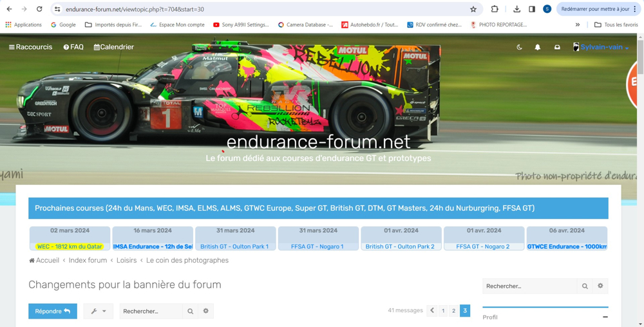The width and height of the screenshot is (644, 327).
Task: Click the sidebar Rechercher search field
Action: pyautogui.click(x=530, y=286)
